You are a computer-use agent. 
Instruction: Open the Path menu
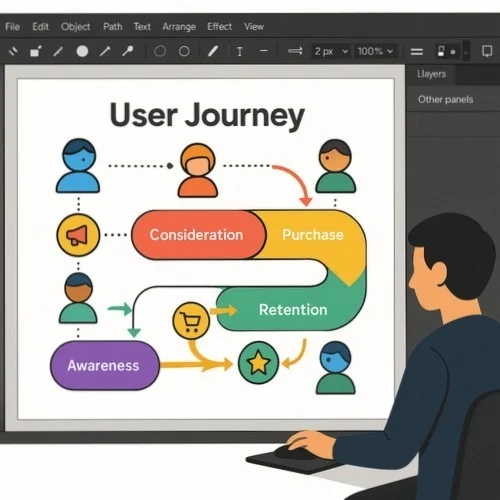pyautogui.click(x=113, y=27)
